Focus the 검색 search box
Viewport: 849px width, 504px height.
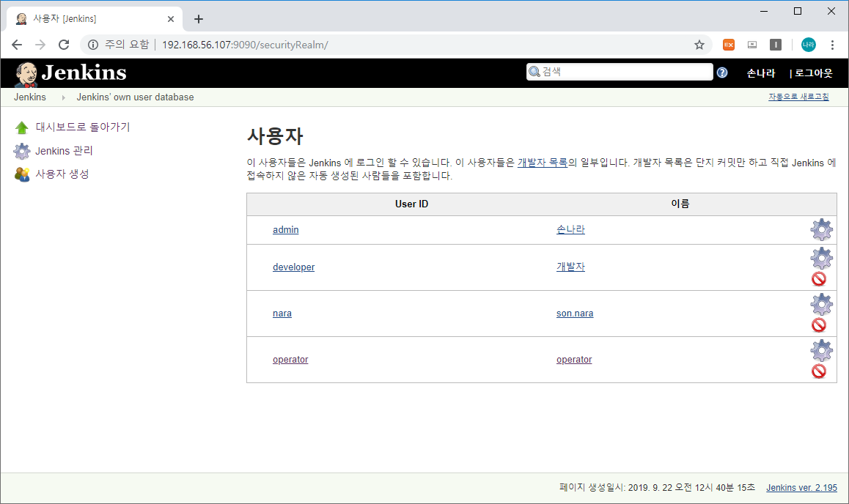tap(620, 72)
